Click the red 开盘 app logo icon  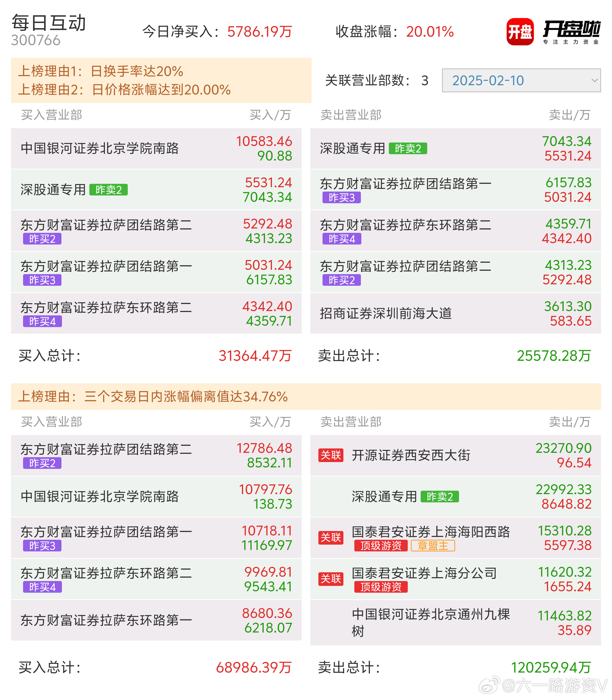point(520,32)
